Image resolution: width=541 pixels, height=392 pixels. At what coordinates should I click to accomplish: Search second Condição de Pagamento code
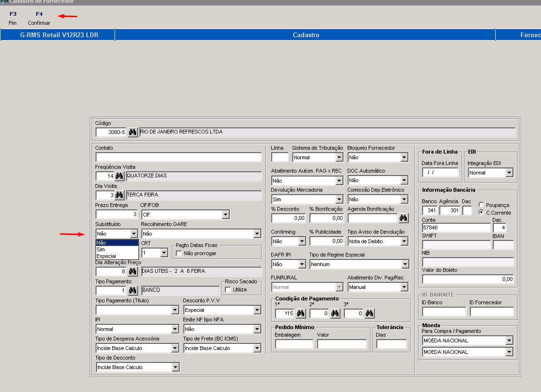(x=335, y=313)
